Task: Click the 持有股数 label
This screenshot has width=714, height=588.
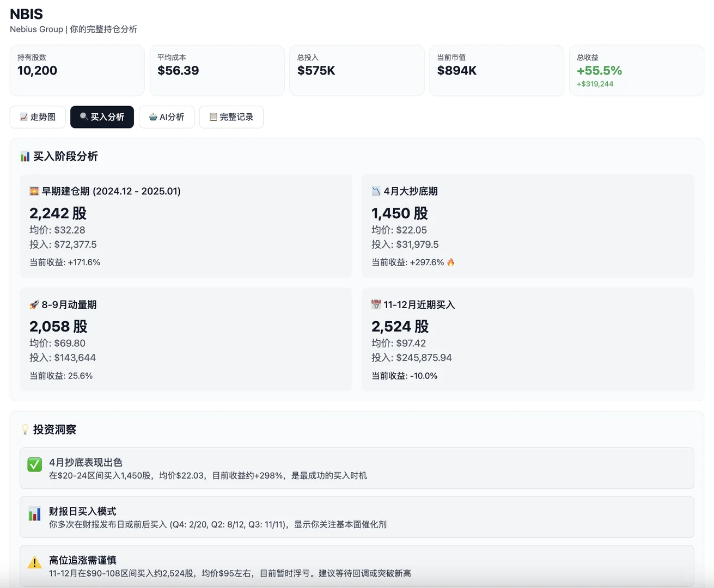Action: pos(32,57)
